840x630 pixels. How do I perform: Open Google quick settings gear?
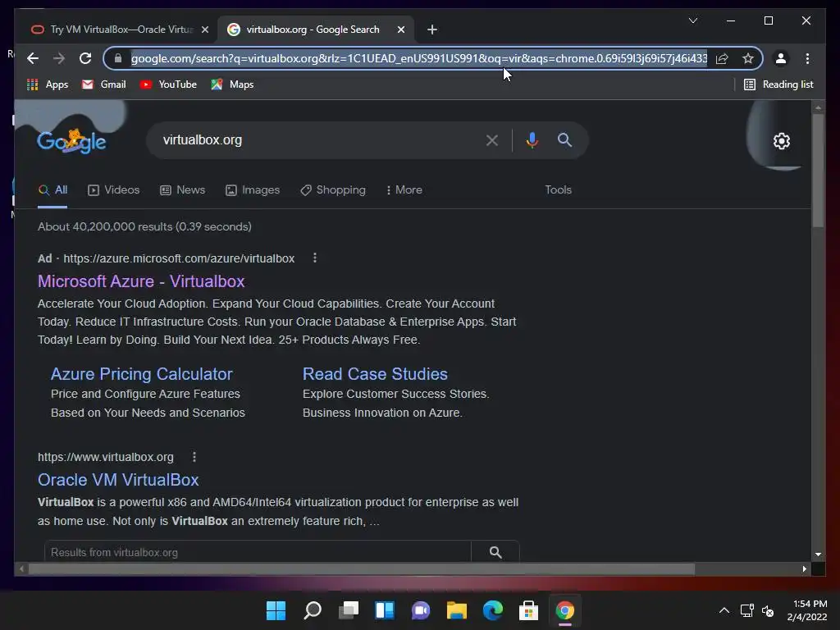[x=782, y=141]
